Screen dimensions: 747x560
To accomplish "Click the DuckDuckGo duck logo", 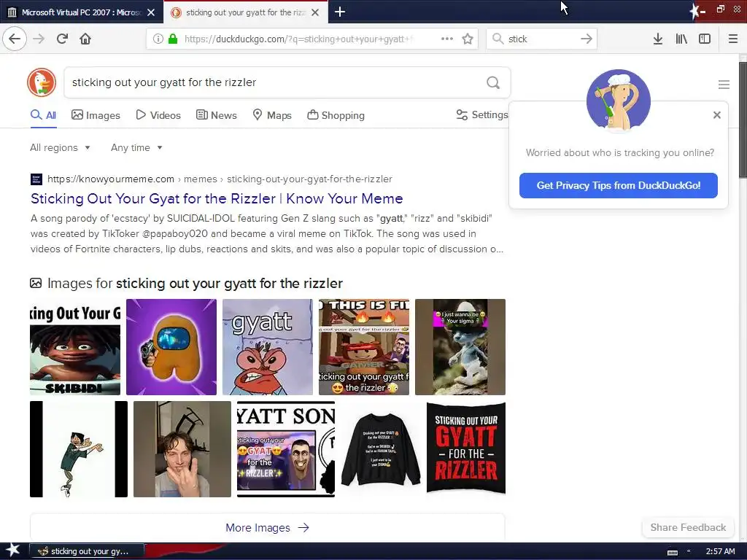I will (x=42, y=82).
